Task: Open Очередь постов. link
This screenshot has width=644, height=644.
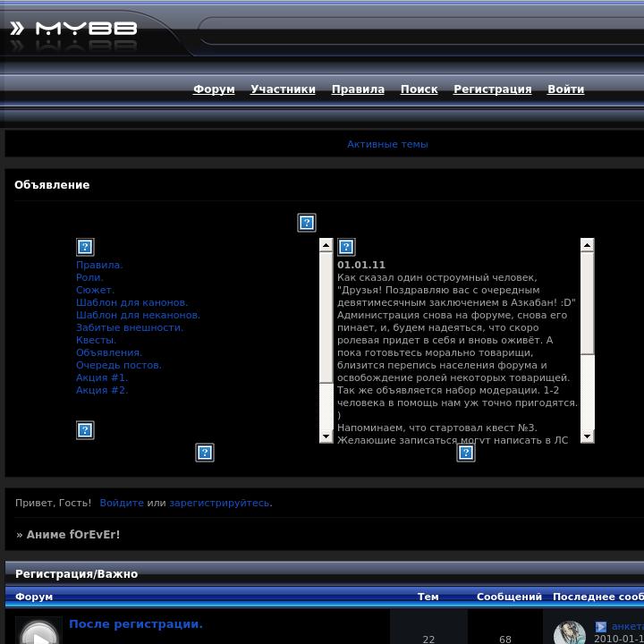Action: (x=119, y=365)
